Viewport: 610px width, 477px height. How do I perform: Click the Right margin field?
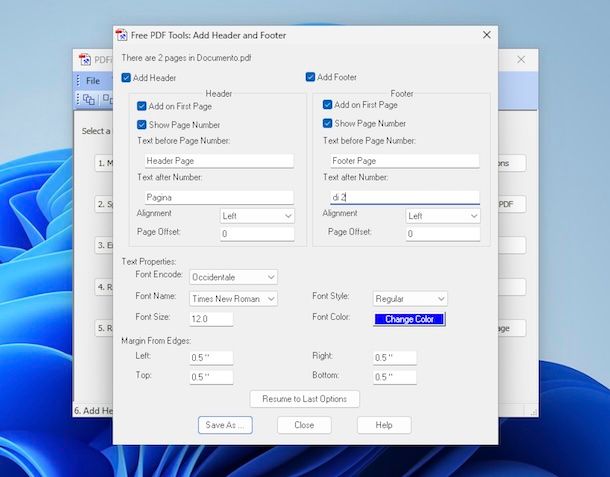[394, 358]
